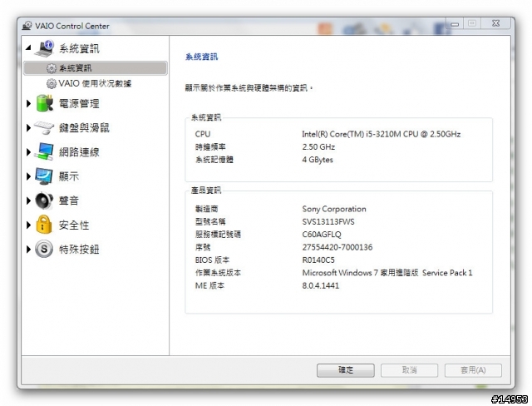Expand the 特殊按鈕 section arrow
Viewport: 532px width, 406px height.
tap(28, 250)
